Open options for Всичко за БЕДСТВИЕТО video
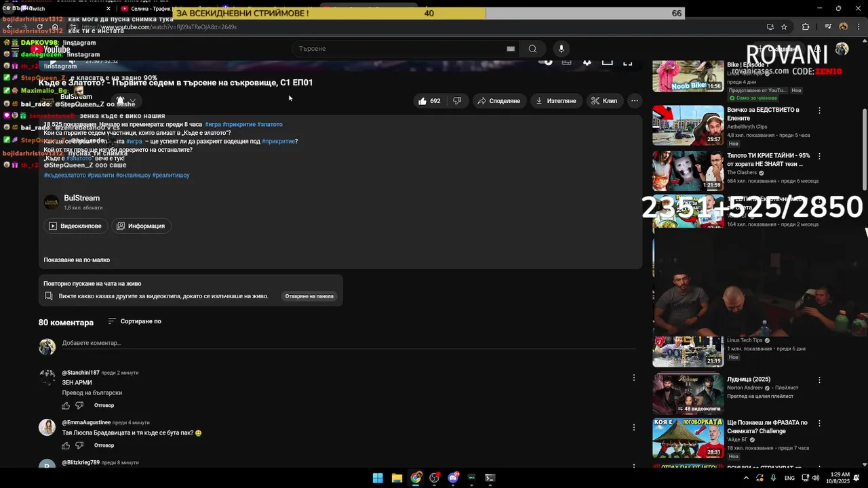 click(819, 110)
